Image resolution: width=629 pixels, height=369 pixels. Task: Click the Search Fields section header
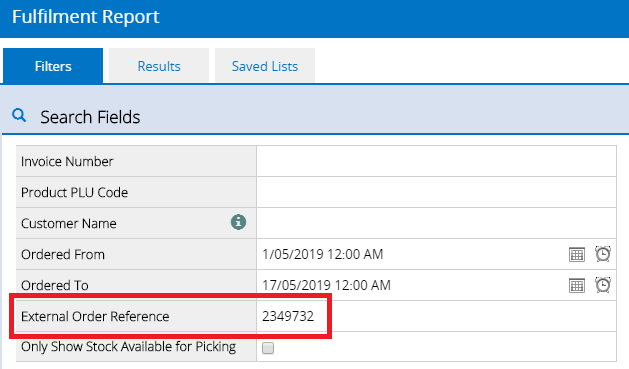point(90,117)
